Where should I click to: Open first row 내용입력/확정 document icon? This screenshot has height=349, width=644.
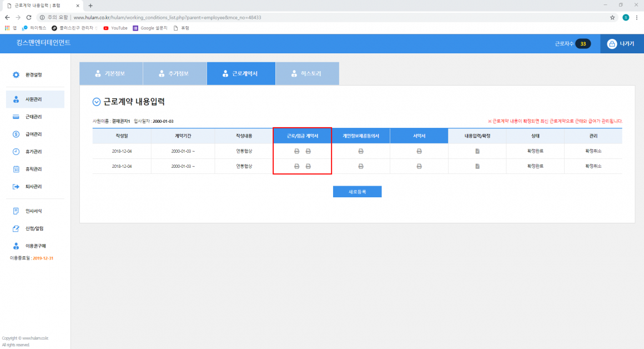[477, 151]
